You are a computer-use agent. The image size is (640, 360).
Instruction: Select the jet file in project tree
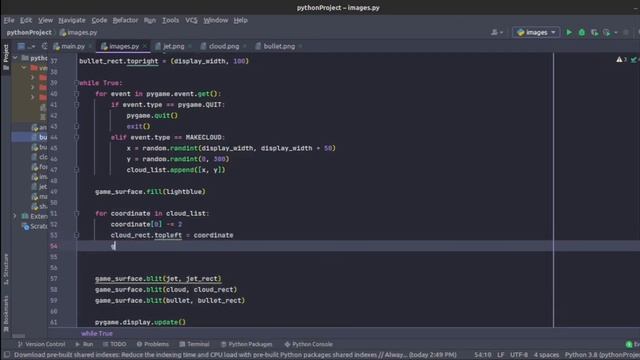[40, 187]
